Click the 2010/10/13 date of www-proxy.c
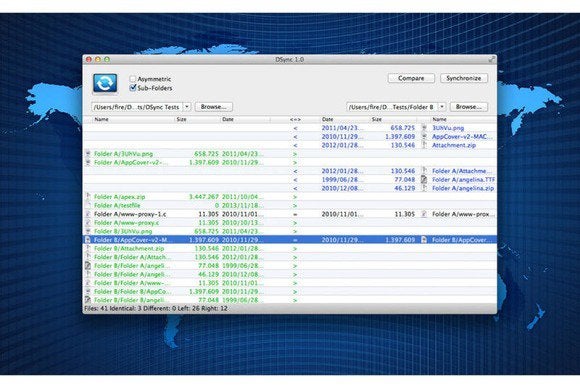 point(242,223)
